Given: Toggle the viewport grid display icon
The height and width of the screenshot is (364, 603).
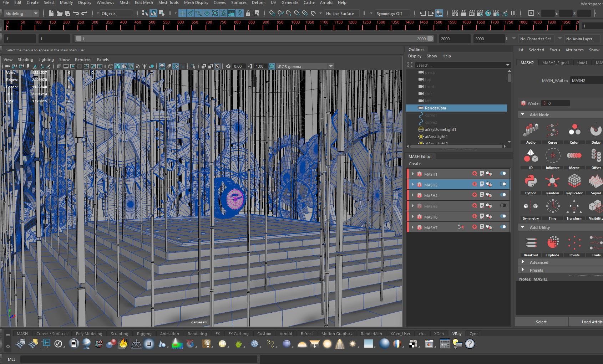Looking at the screenshot, I should (x=59, y=66).
